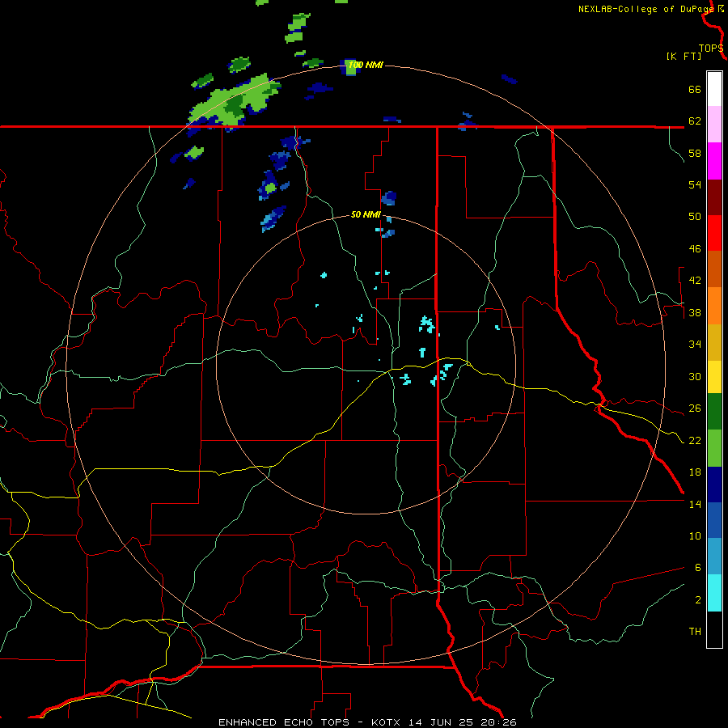728x728 pixels.
Task: Click the navy blue legend swatch
Action: (x=714, y=485)
